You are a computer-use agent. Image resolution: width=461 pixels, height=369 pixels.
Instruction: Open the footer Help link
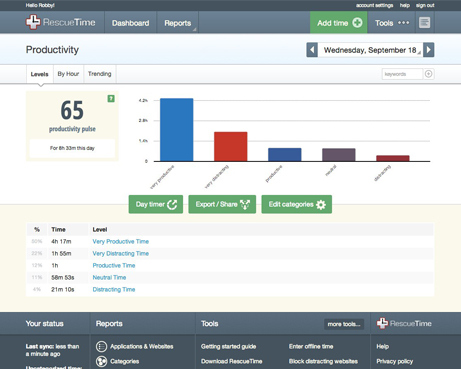coord(383,346)
